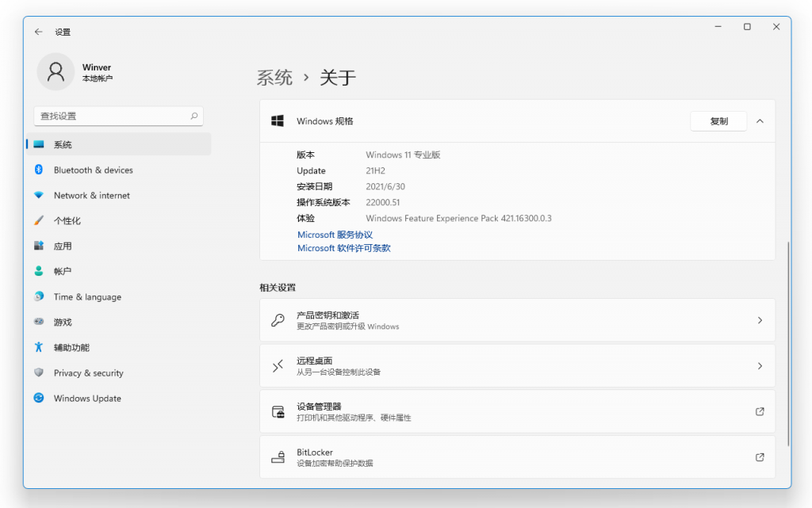
Task: Click external link icon on BitLocker row
Action: 760,457
